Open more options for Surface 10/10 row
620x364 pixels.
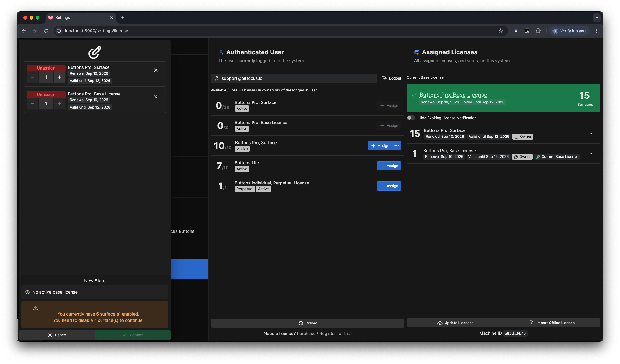coord(397,146)
